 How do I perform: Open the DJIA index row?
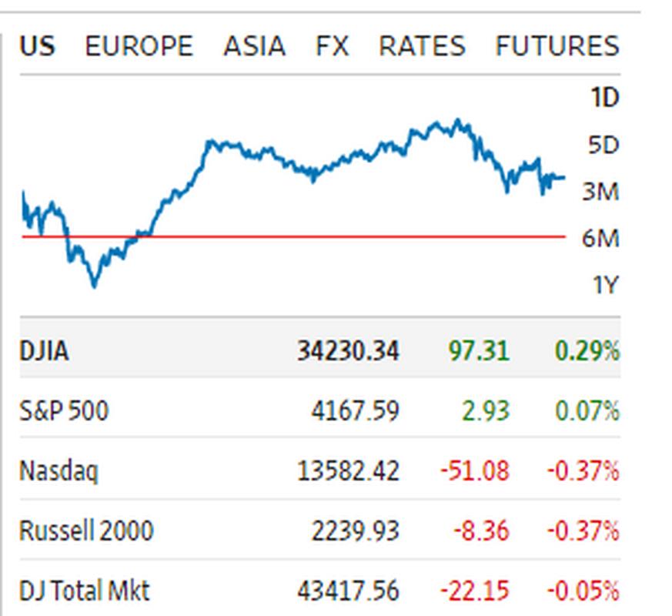(44, 352)
